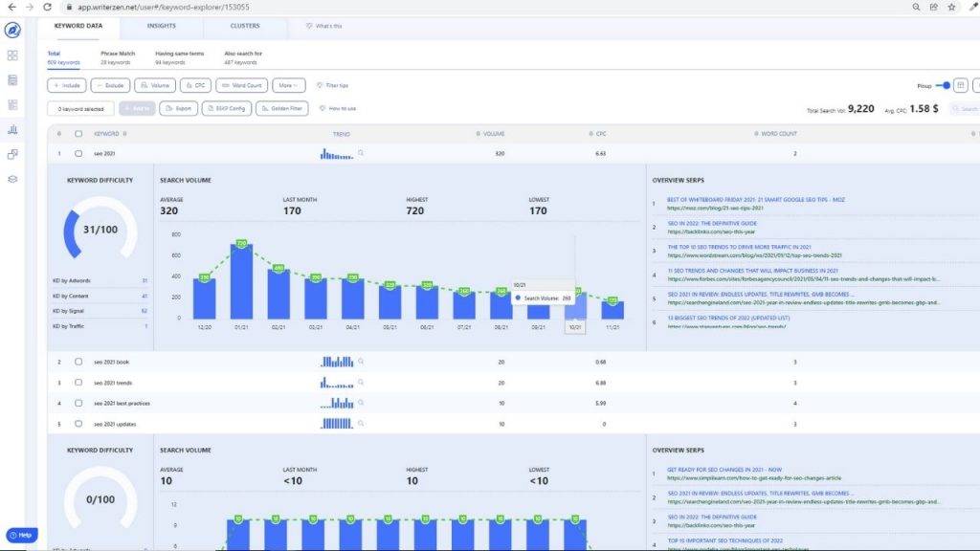
Task: Select the Having same terms tab
Action: point(179,57)
